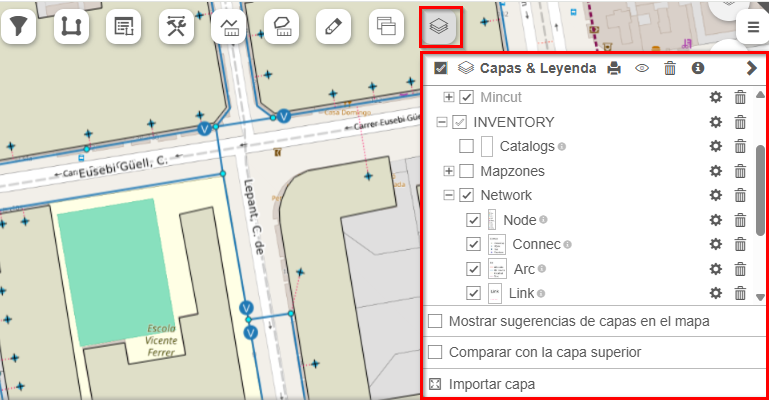The image size is (769, 400).
Task: Click the layers stack toolbar button
Action: click(x=437, y=27)
